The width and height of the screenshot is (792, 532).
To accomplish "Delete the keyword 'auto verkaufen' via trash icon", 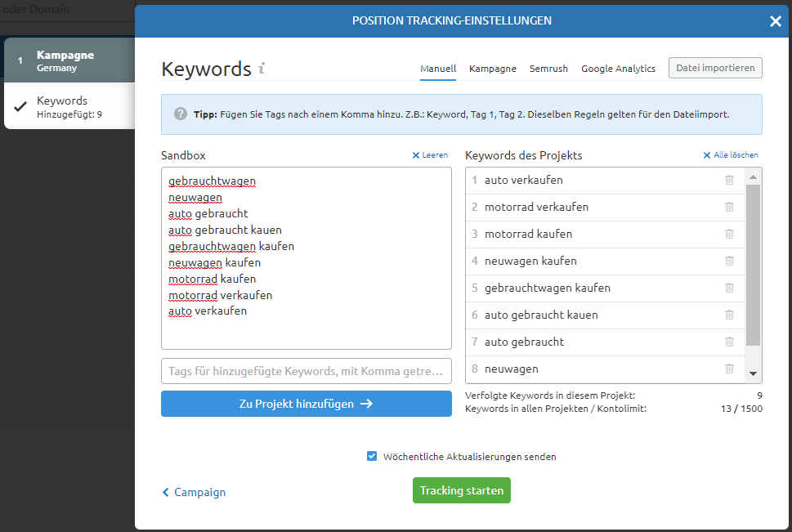I will 729,180.
